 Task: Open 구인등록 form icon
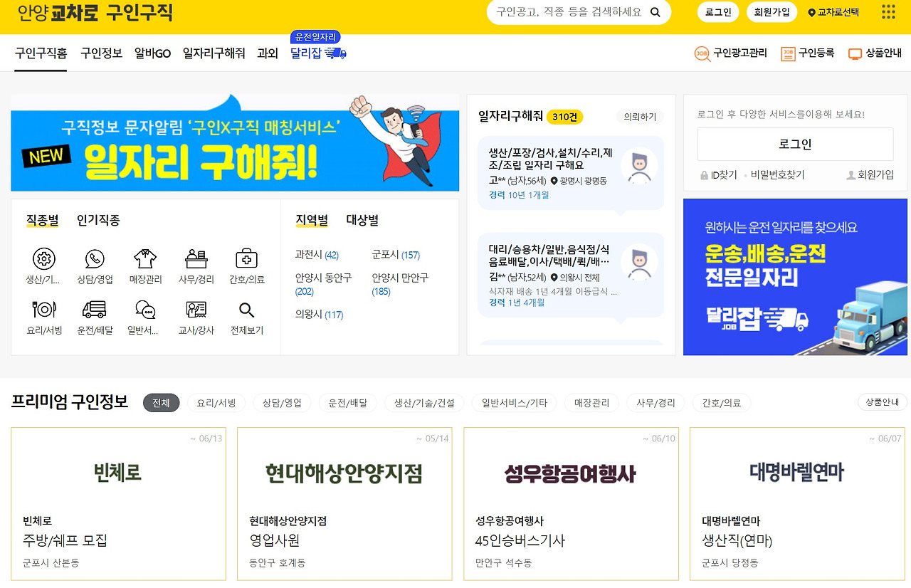click(788, 53)
